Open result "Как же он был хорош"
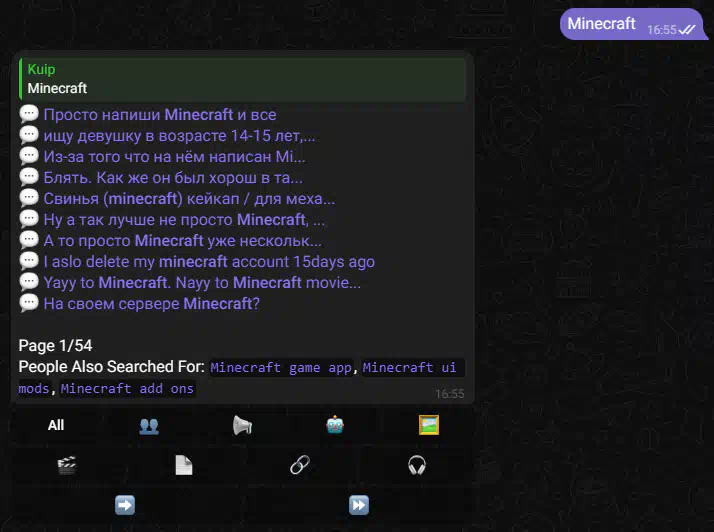714x532 pixels. point(173,178)
